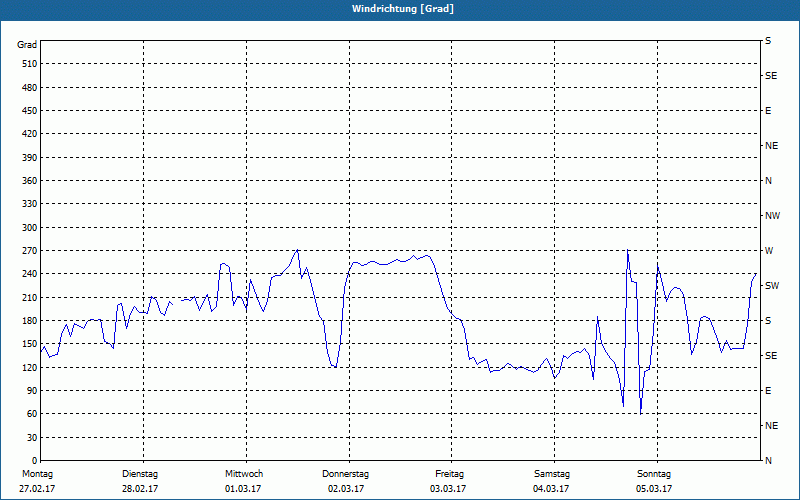The height and width of the screenshot is (500, 800).
Task: Click the date 05.03.17
Action: click(x=654, y=489)
